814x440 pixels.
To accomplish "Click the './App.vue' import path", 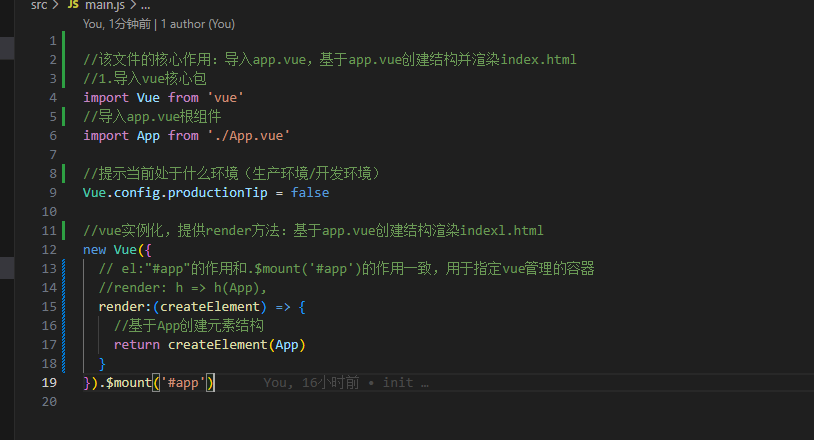I will (248, 136).
